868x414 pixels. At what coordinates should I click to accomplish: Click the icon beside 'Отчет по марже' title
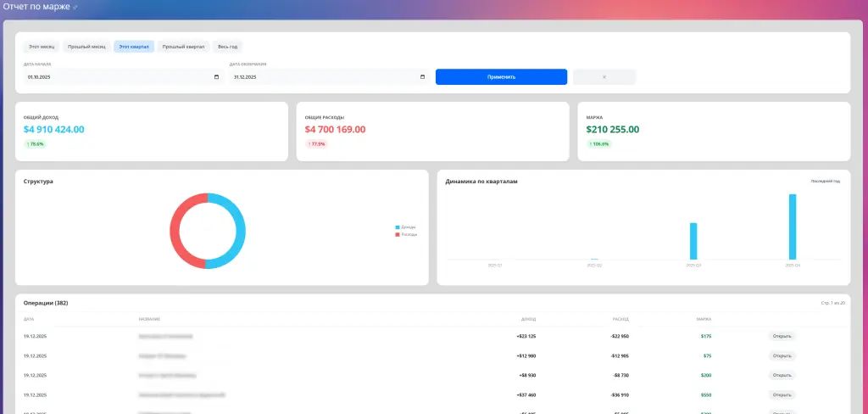[x=75, y=8]
